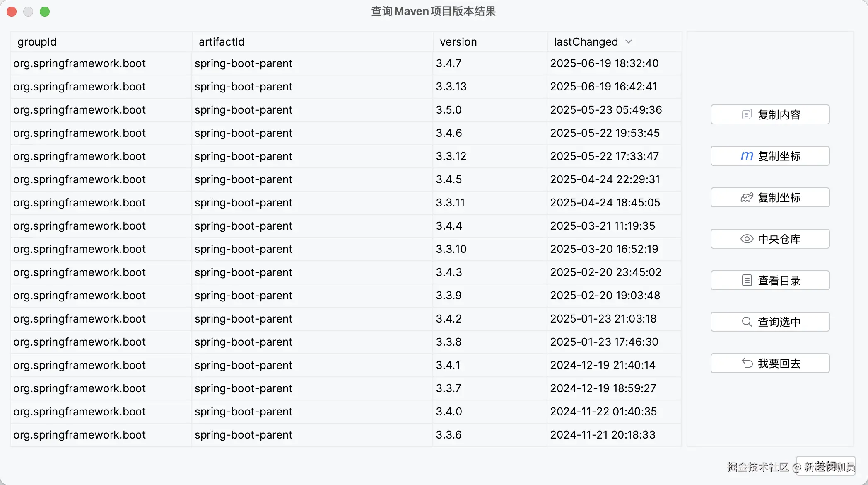Open 中央仓库 for the selected artifact
868x485 pixels.
770,239
